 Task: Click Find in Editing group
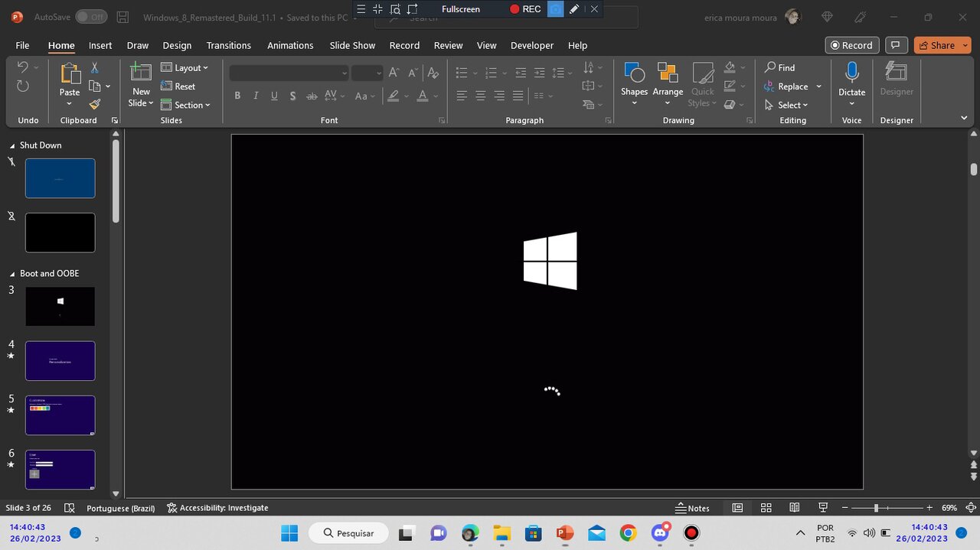click(780, 67)
